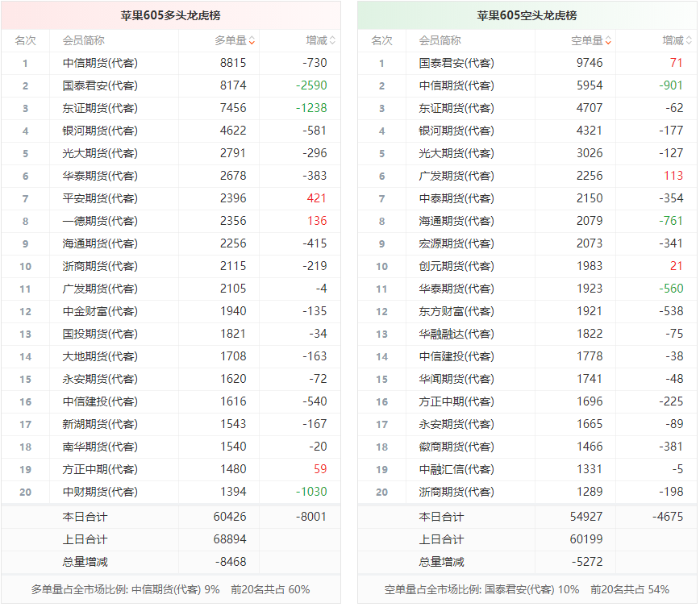Select 华闻期货(代客) in the short table
This screenshot has width=700, height=607.
point(456,380)
